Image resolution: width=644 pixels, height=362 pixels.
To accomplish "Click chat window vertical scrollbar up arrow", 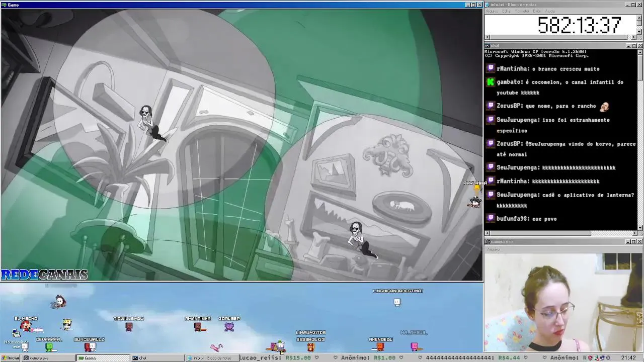I will coord(640,52).
